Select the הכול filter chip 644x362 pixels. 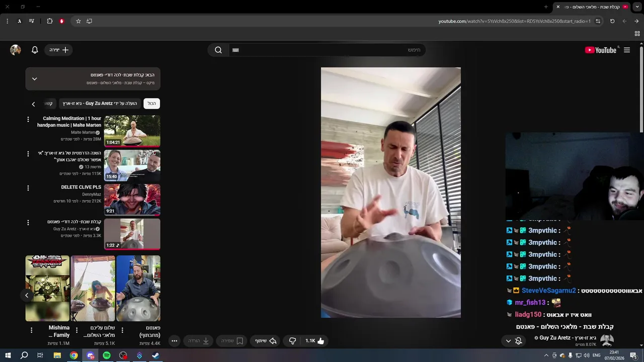(151, 104)
